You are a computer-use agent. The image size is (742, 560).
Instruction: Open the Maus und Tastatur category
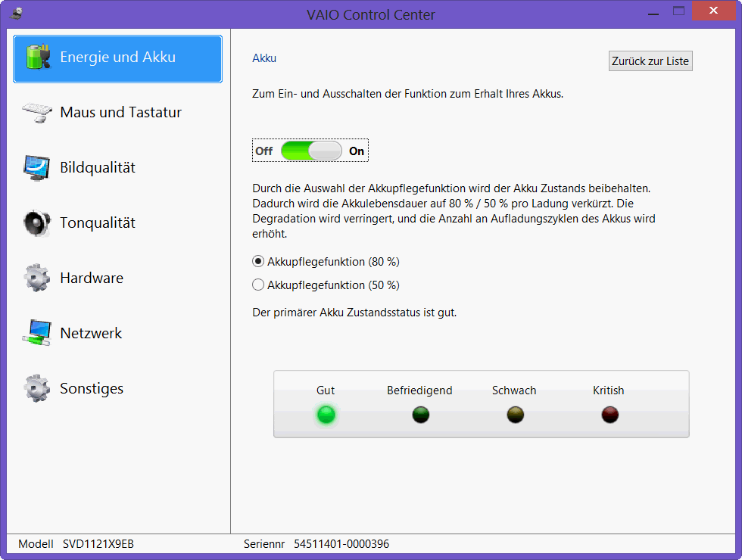coord(118,113)
